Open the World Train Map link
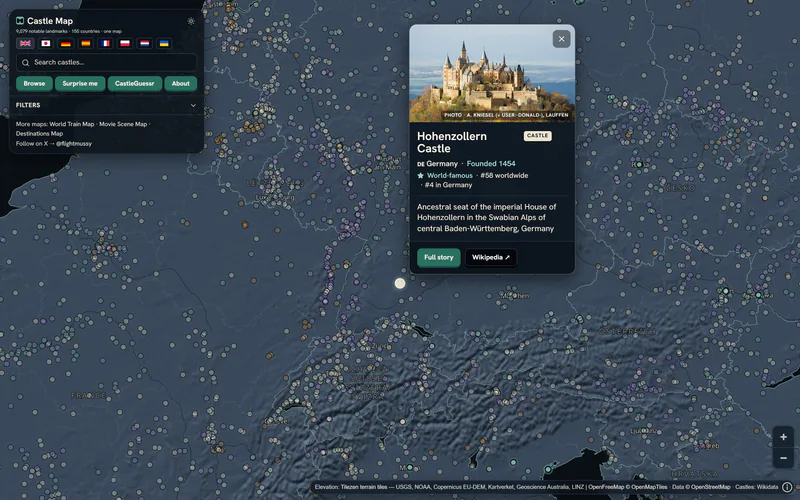Screen dimensions: 800x500 pyautogui.click(x=72, y=124)
